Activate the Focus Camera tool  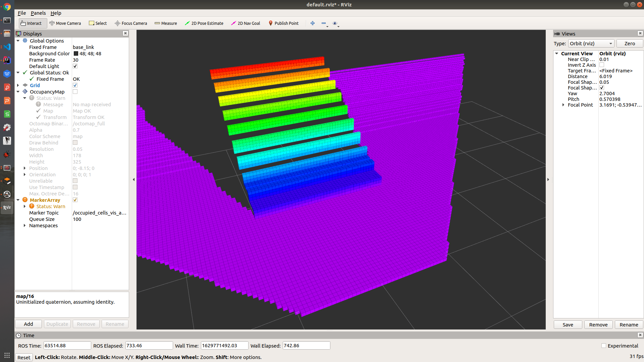coord(131,23)
